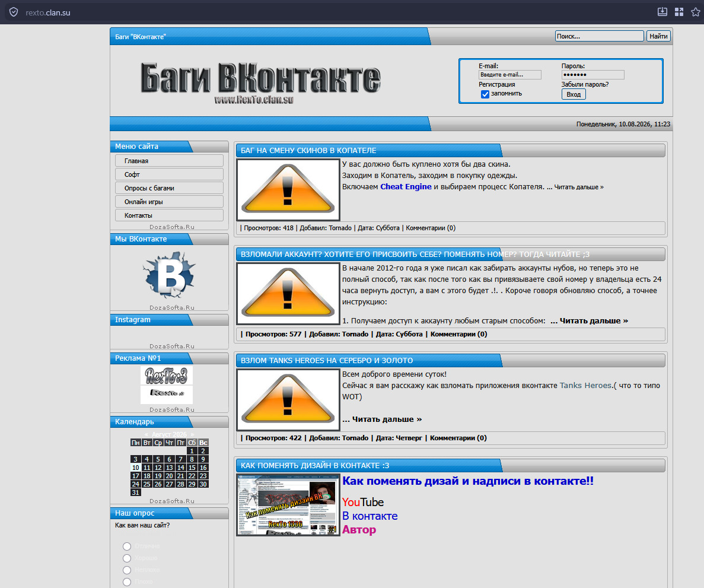Select the Плохо poll option
The image size is (704, 588).
(x=127, y=581)
